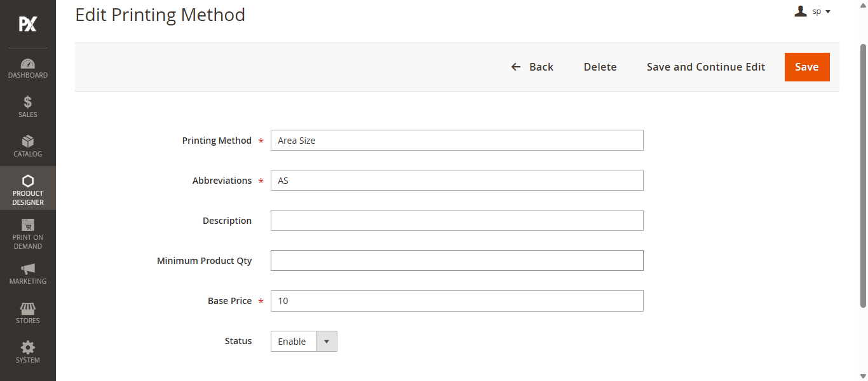
Task: Open the System gear icon
Action: tap(28, 347)
